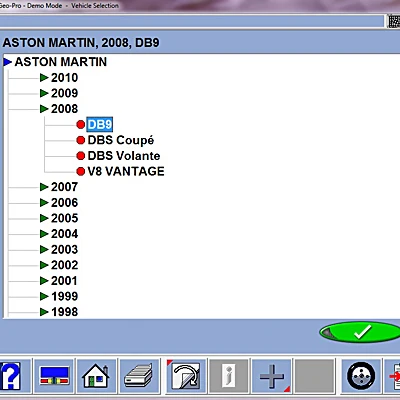Select the 2010 year label
The height and width of the screenshot is (400, 400).
click(64, 78)
